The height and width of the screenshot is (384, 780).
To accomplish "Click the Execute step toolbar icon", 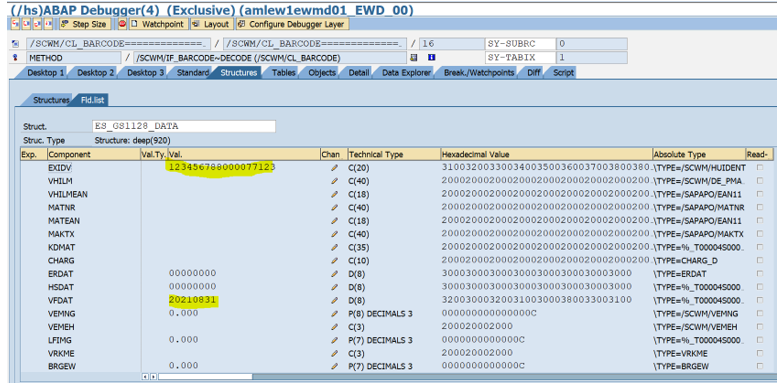I will coord(25,24).
